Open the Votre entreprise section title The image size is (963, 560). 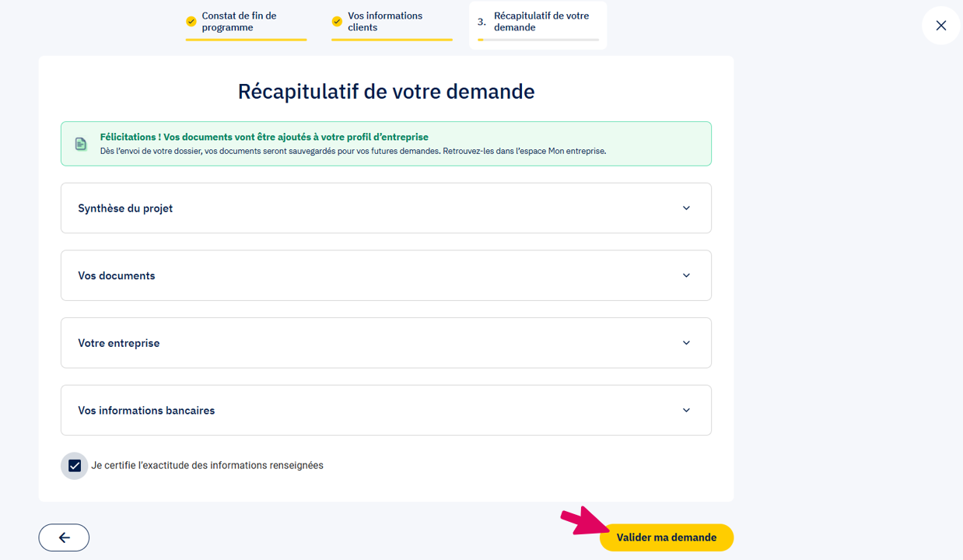coord(119,343)
